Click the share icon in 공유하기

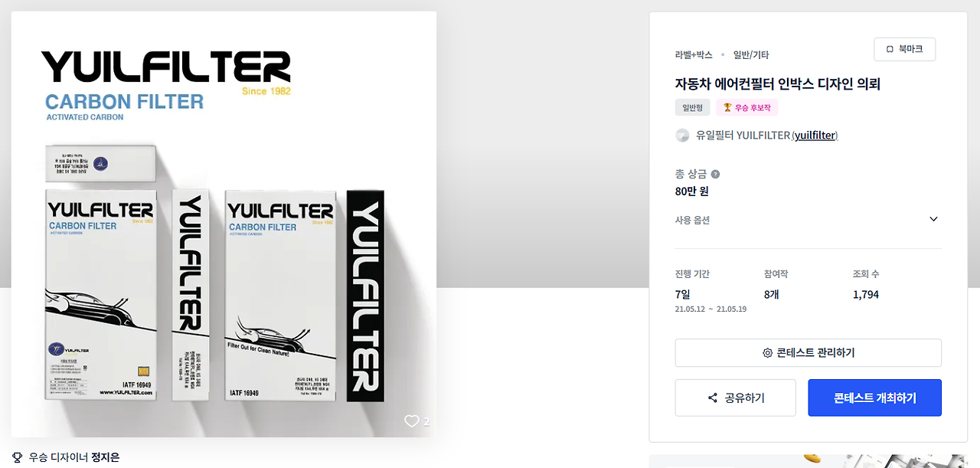tap(712, 398)
